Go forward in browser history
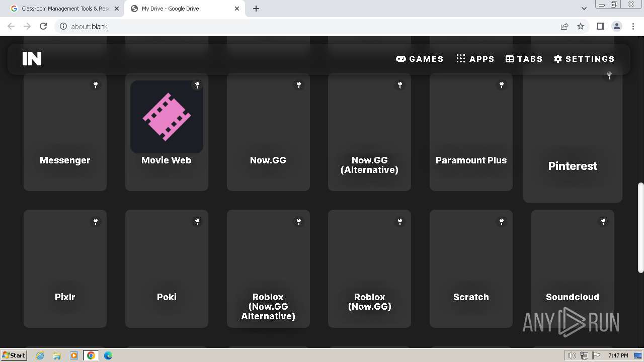The image size is (644, 362). tap(27, 26)
